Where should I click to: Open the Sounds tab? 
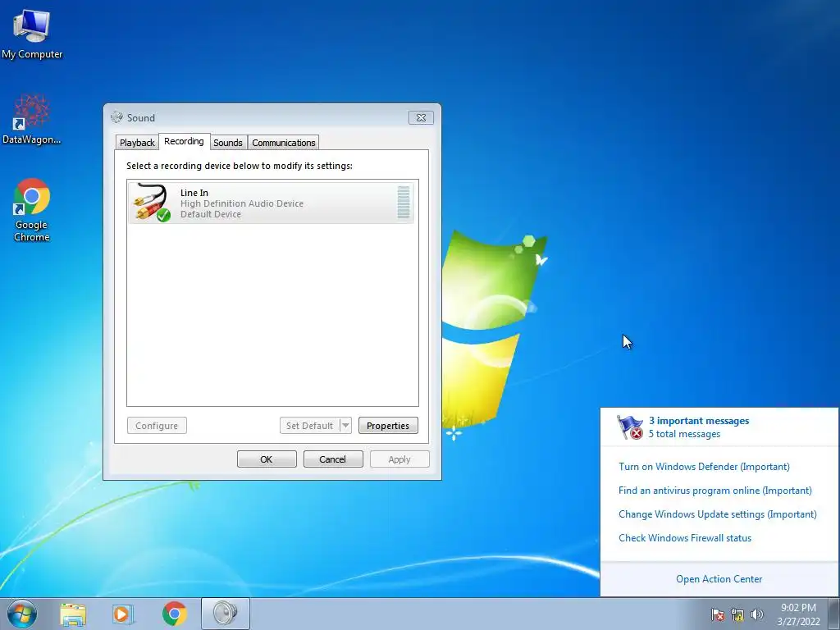[x=228, y=143]
